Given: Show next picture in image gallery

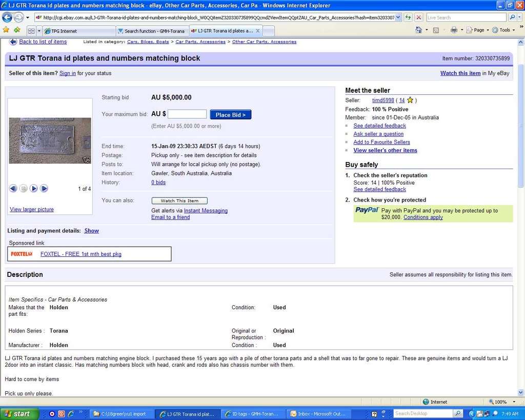Looking at the screenshot, I should click(x=34, y=189).
